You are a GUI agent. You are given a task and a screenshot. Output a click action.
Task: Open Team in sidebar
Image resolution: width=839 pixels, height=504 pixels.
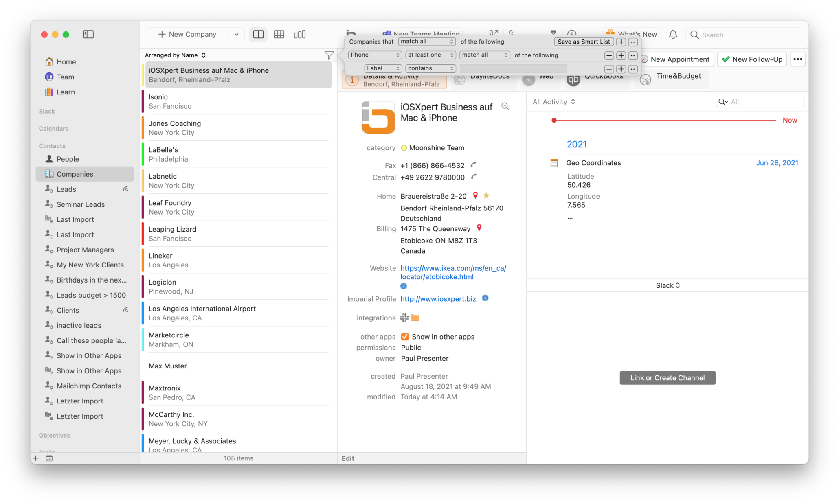[65, 77]
